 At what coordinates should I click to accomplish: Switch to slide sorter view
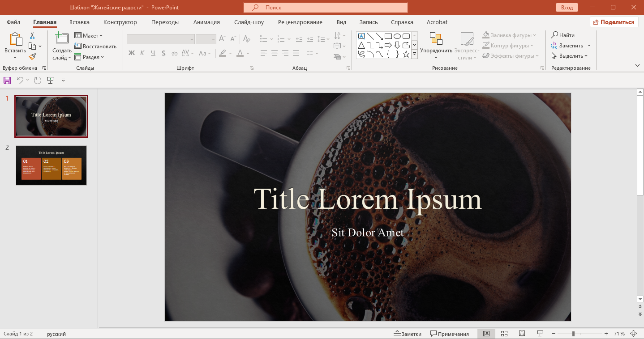(504, 334)
